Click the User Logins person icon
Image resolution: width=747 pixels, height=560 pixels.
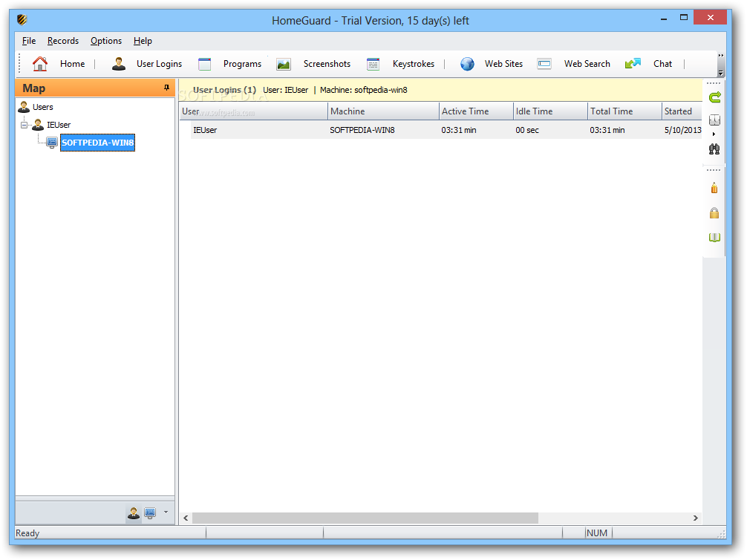pos(119,63)
